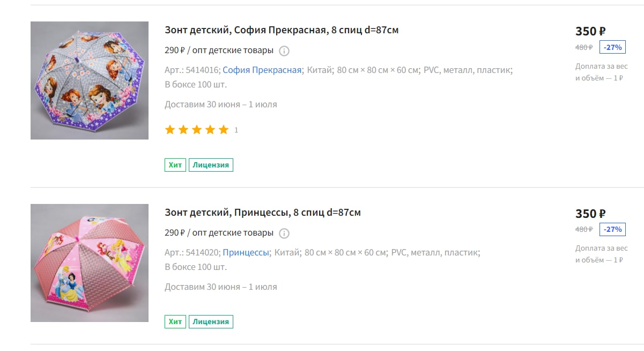Click the review count next to the stars
644x351 pixels.
236,130
